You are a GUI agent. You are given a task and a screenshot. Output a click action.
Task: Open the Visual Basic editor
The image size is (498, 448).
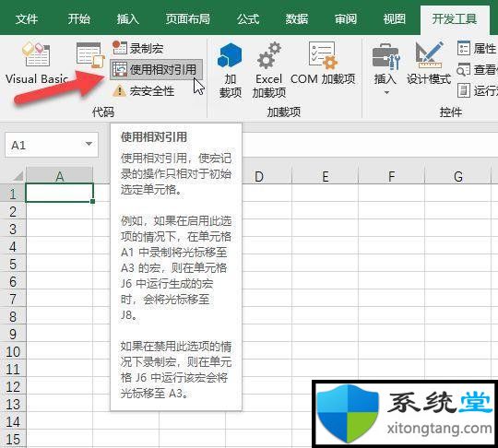tap(37, 63)
